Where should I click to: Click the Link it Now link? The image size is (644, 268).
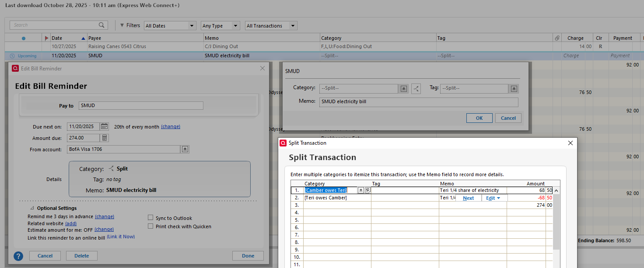click(121, 237)
